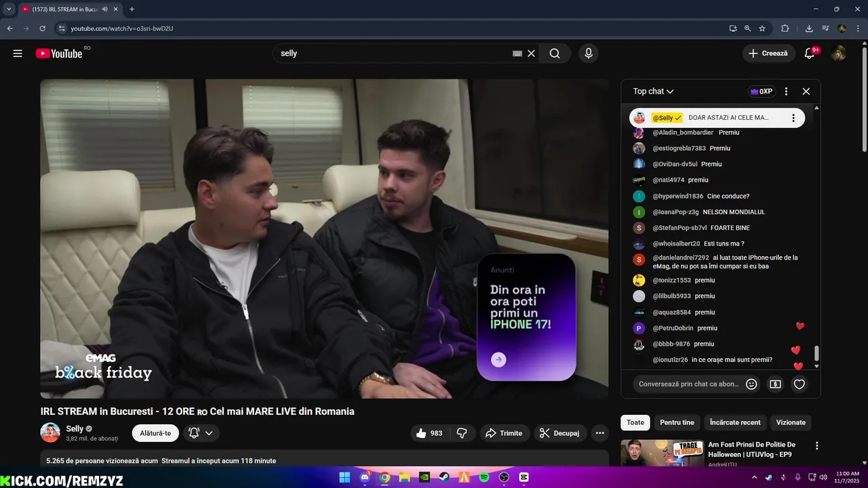The width and height of the screenshot is (868, 488).
Task: Expand notification preferences chevron beside bell
Action: [209, 433]
